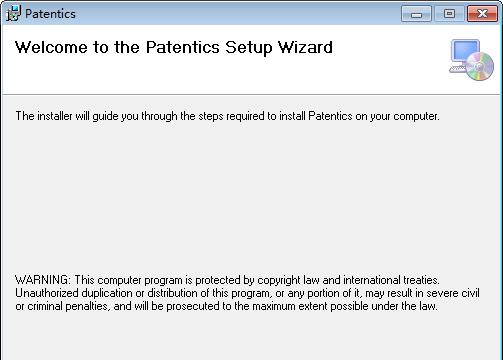Click the Patentics window title text

(x=50, y=14)
